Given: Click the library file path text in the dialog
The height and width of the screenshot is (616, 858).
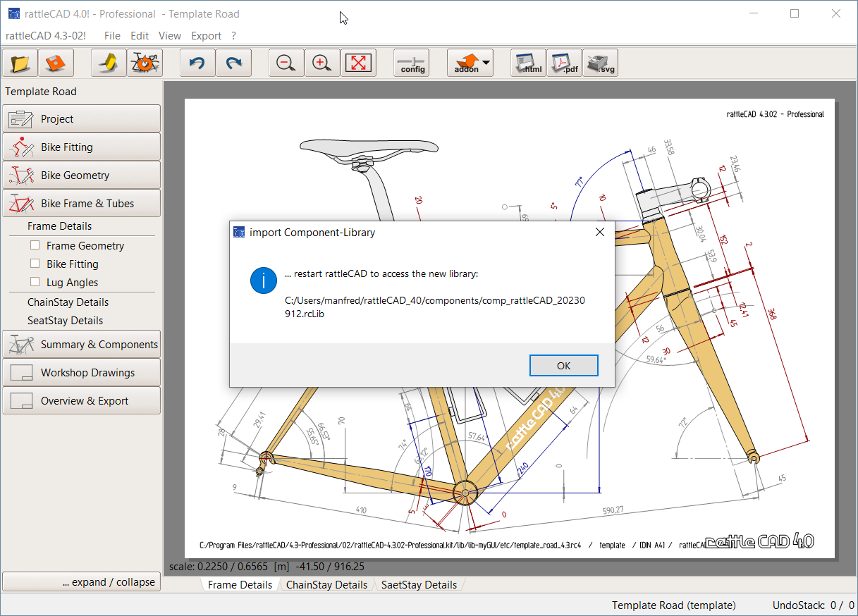Looking at the screenshot, I should pos(435,307).
